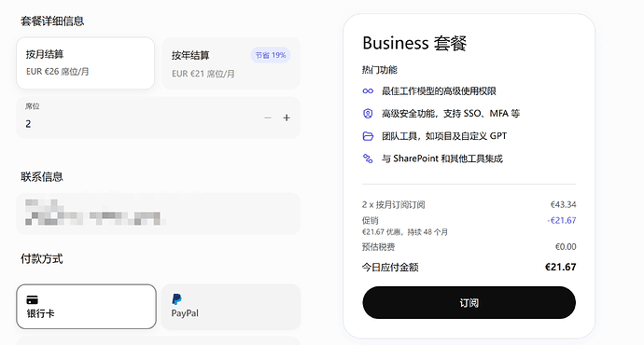Viewport: 644px width, 345px height.
Task: Click the Business 套餐 plan heading
Action: pyautogui.click(x=414, y=43)
